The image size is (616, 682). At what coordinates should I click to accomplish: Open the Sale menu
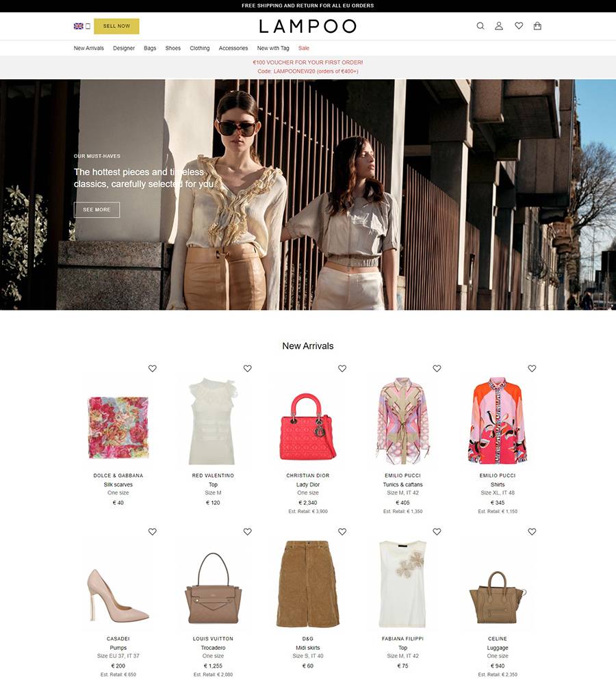304,49
